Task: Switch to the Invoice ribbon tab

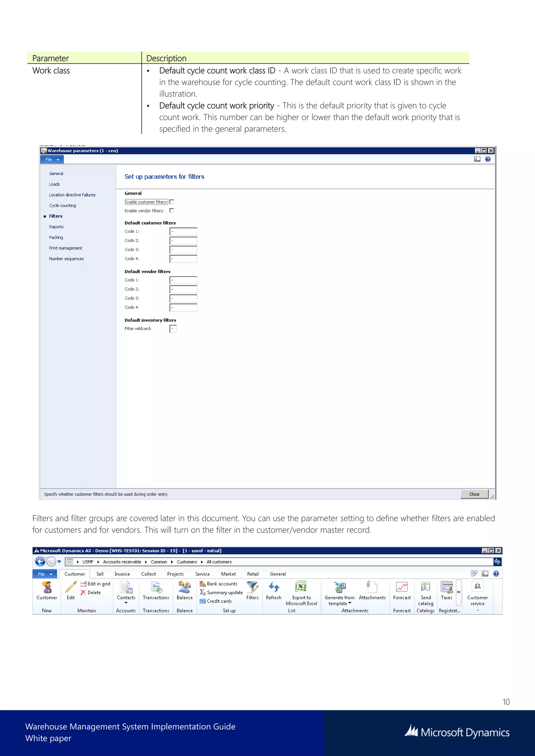Action: [122, 574]
